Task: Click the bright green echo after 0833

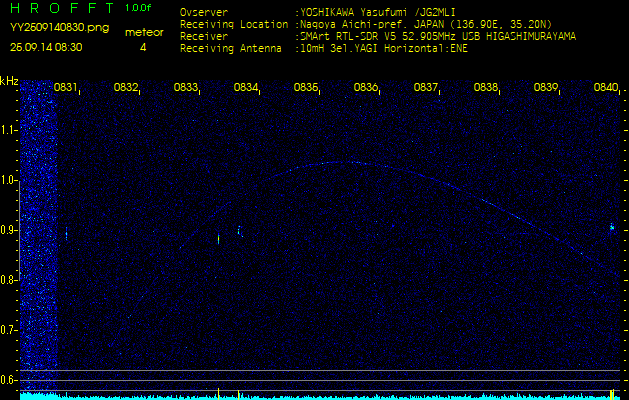Action: [x=218, y=239]
